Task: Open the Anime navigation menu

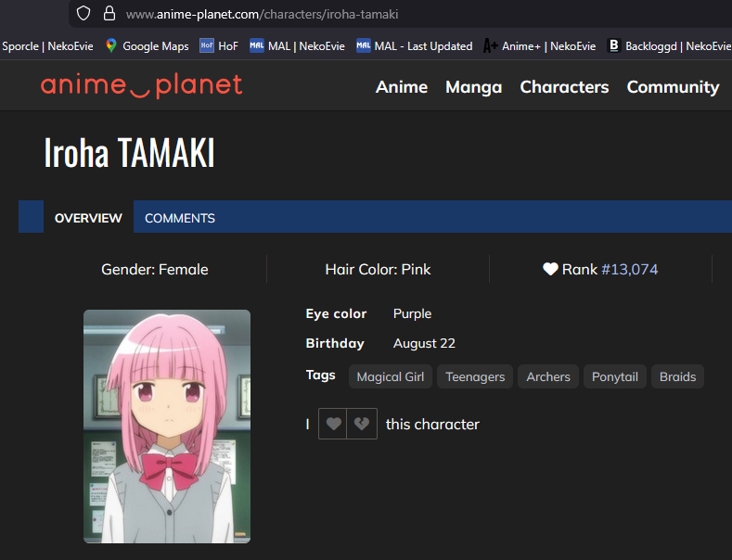Action: 402,87
